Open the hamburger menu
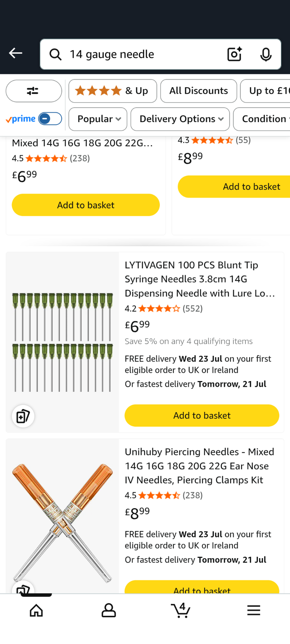Image resolution: width=290 pixels, height=644 pixels. [253, 610]
